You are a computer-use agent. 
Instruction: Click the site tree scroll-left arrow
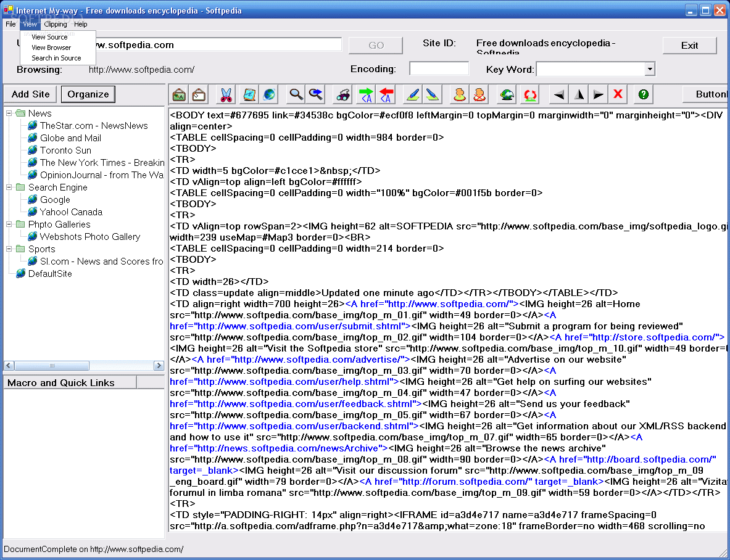9,366
